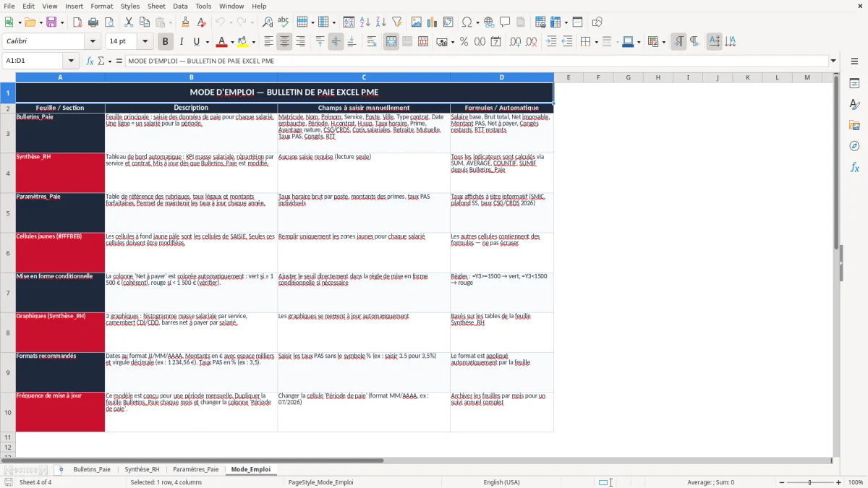The height and width of the screenshot is (488, 868).
Task: Increase indent icon
Action: [551, 42]
